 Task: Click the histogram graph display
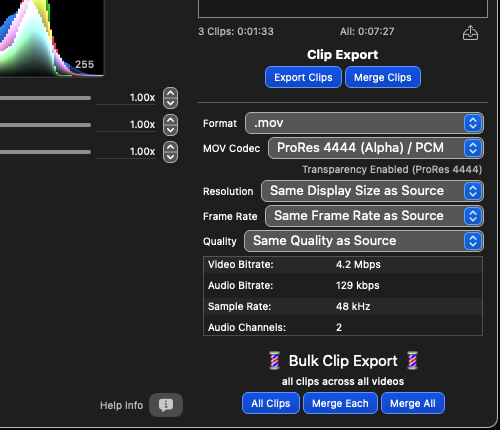pos(52,38)
